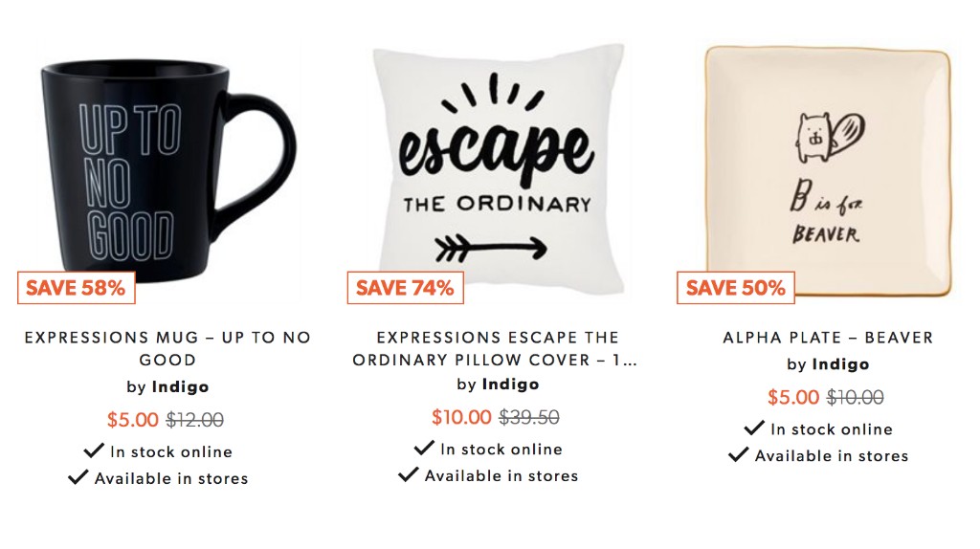Image resolution: width=980 pixels, height=549 pixels.
Task: Click the mug's In stock online checkmark
Action: pos(94,450)
